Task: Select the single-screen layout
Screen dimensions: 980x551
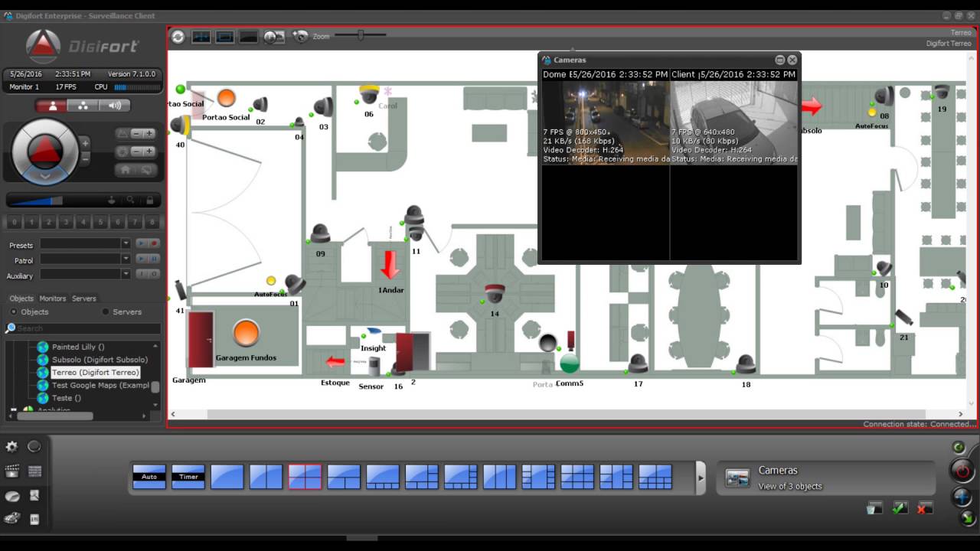Action: [x=227, y=477]
